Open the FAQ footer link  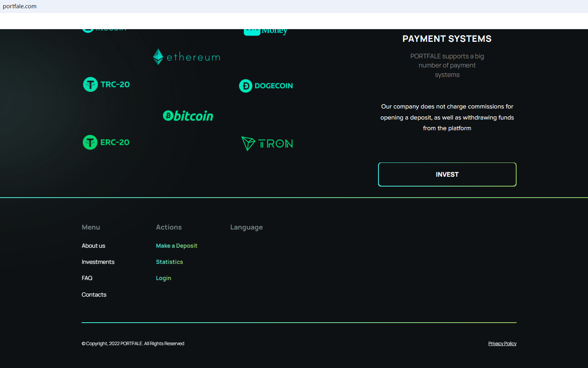(x=87, y=278)
